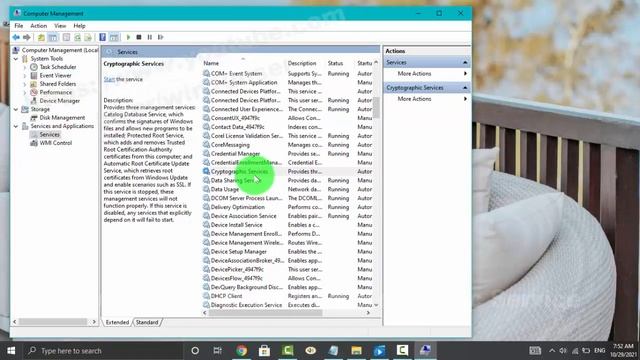
Task: Click the services list scroll down arrow
Action: 376,305
